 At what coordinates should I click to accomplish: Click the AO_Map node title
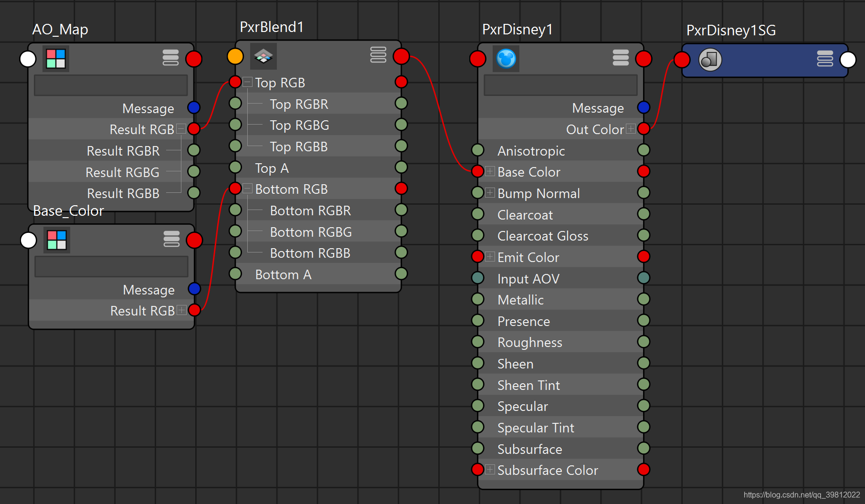coord(60,30)
